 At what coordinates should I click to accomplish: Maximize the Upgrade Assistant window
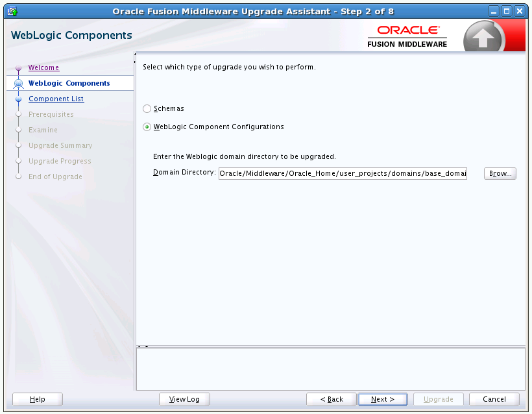point(507,11)
